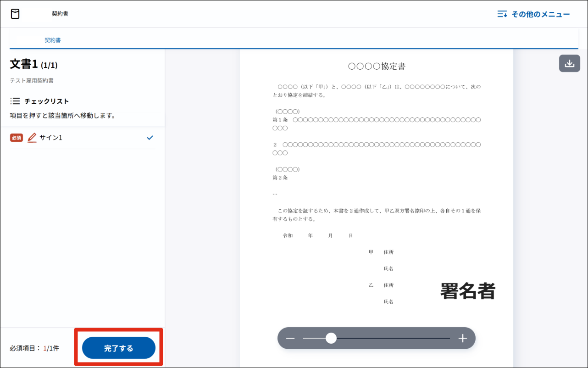This screenshot has width=588, height=368.
Task: Click the チェックリスト heading label
Action: [x=46, y=101]
